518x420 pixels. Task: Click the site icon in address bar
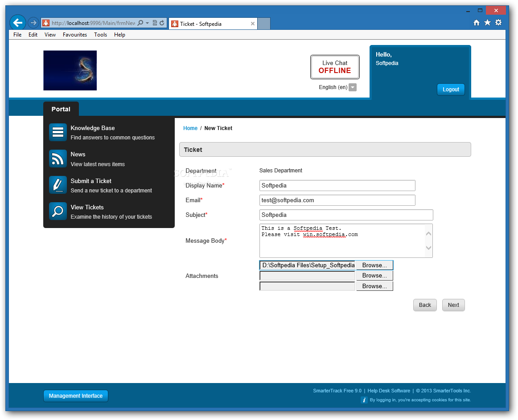[46, 23]
